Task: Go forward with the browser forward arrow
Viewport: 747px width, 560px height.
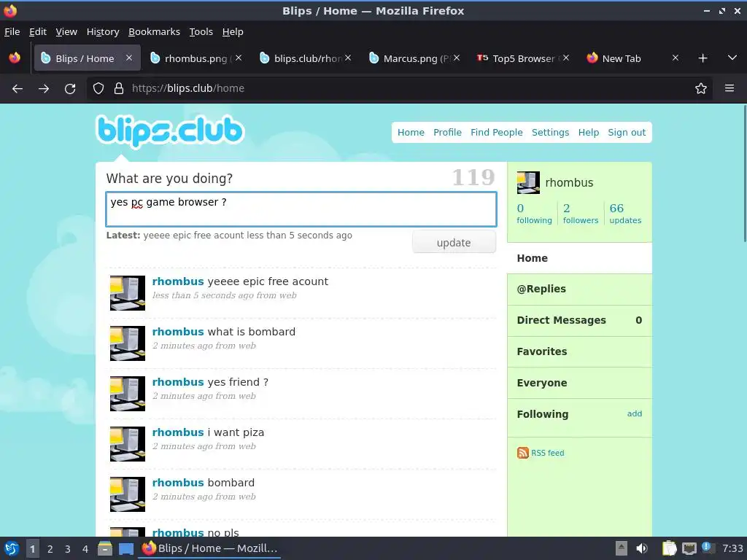Action: coord(44,88)
